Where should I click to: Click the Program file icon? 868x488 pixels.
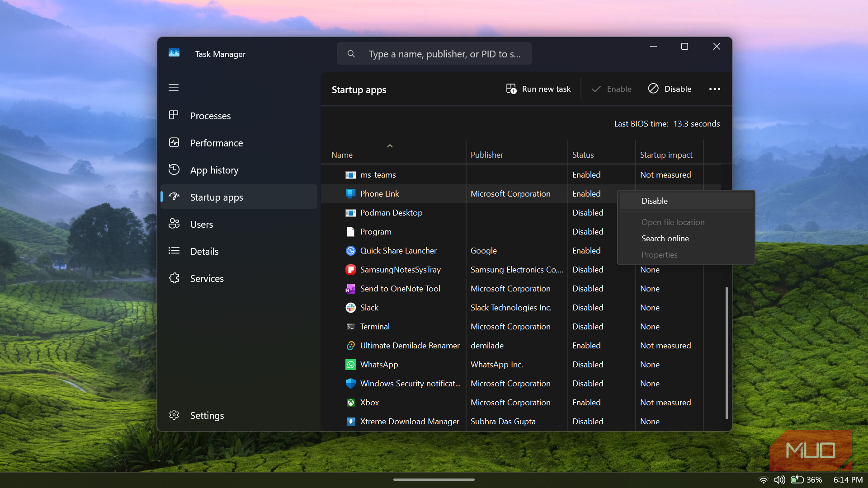tap(350, 232)
